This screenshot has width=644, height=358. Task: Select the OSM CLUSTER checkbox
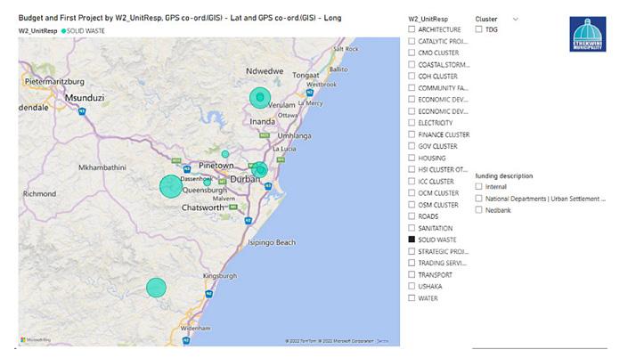(x=412, y=205)
